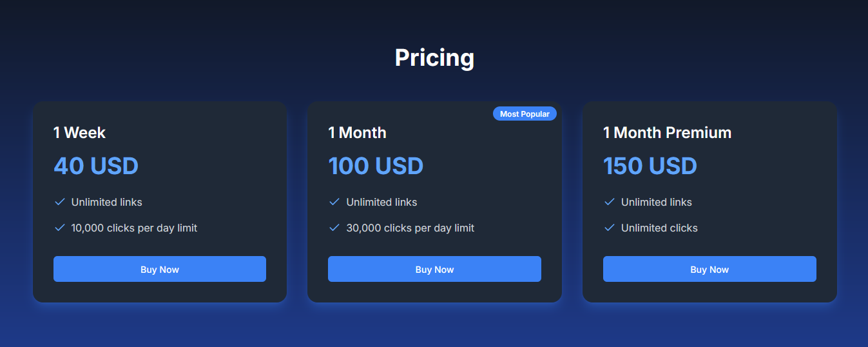
Task: Click Unlimited links checkmark in 1 Month card
Action: (x=334, y=202)
